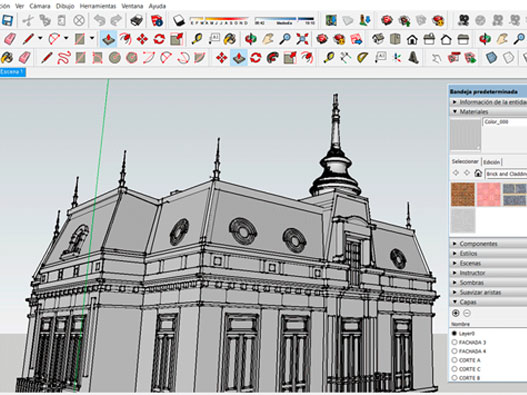Screen dimensions: 527x395
Task: Click the month shadow date slider
Action: pyautogui.click(x=219, y=21)
